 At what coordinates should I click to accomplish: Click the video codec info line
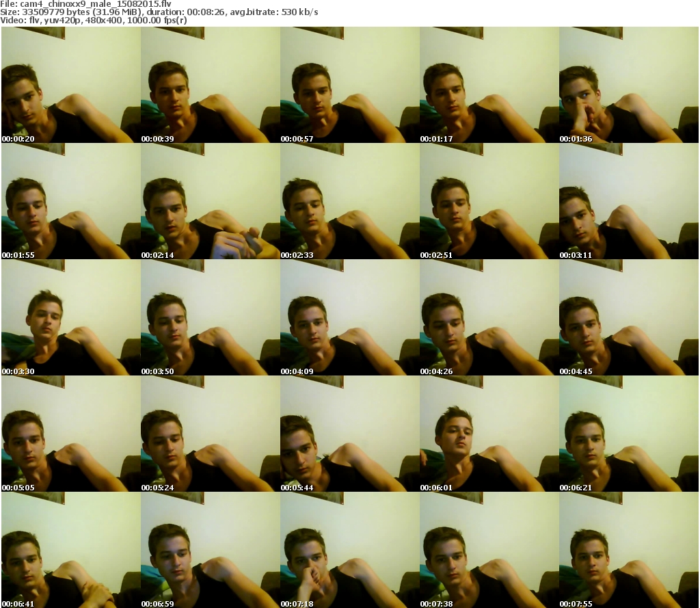coord(93,21)
